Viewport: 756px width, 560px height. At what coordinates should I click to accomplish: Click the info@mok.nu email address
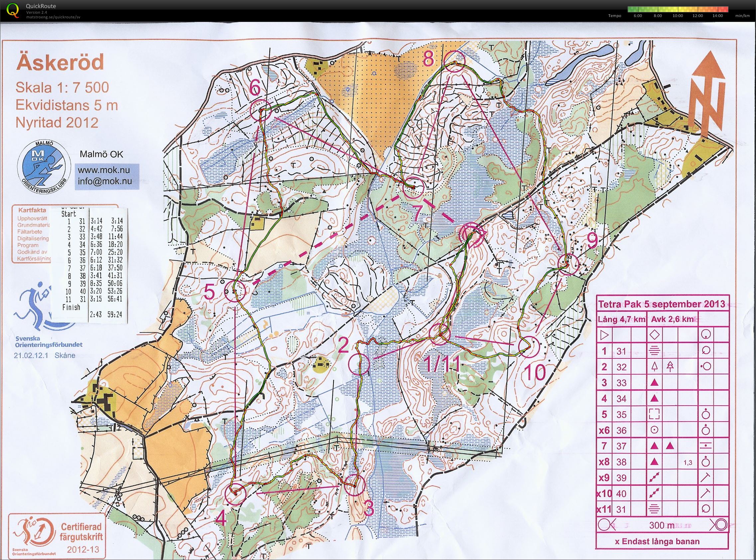(x=105, y=181)
